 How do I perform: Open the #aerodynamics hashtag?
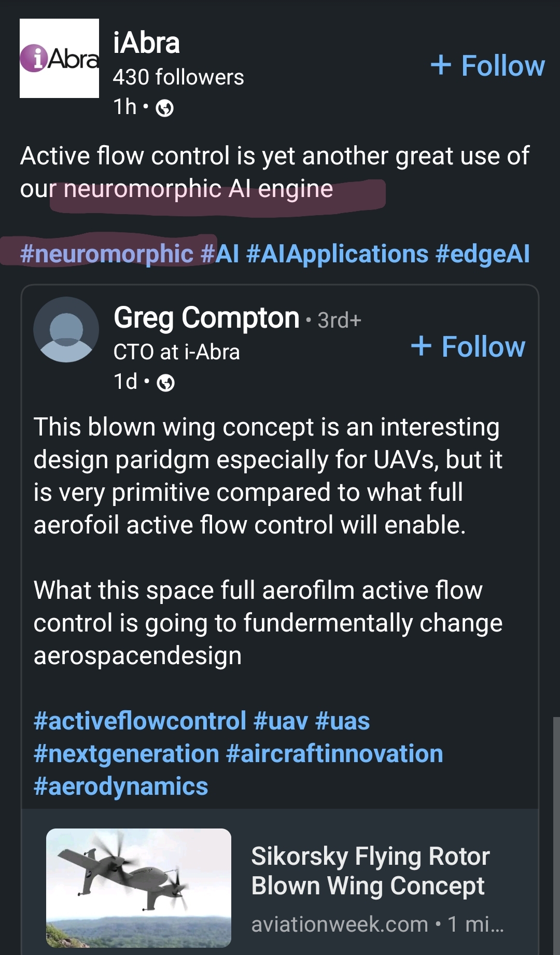pyautogui.click(x=121, y=787)
